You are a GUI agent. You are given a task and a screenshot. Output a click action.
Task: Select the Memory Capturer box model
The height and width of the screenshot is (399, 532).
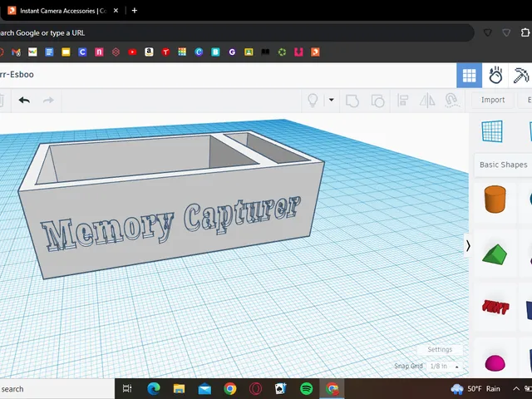170,204
